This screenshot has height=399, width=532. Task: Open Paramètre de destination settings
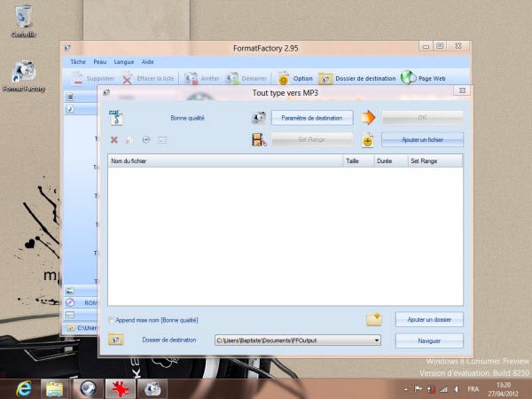[312, 118]
